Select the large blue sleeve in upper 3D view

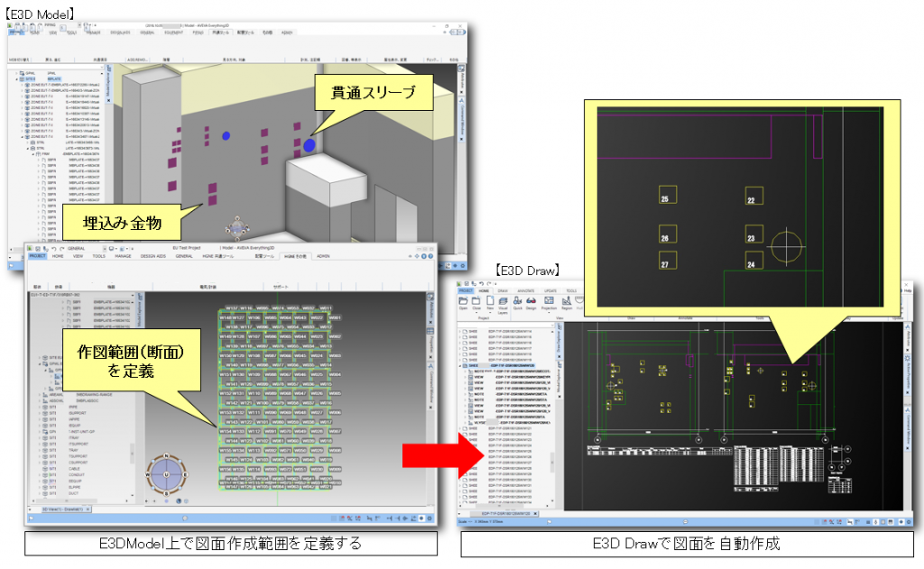pyautogui.click(x=310, y=144)
